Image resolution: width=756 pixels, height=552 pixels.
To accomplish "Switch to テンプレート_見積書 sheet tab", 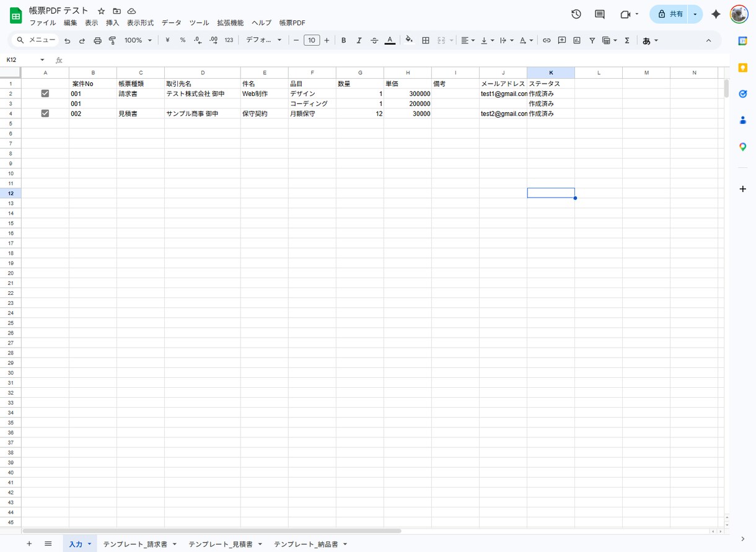I will tap(221, 544).
